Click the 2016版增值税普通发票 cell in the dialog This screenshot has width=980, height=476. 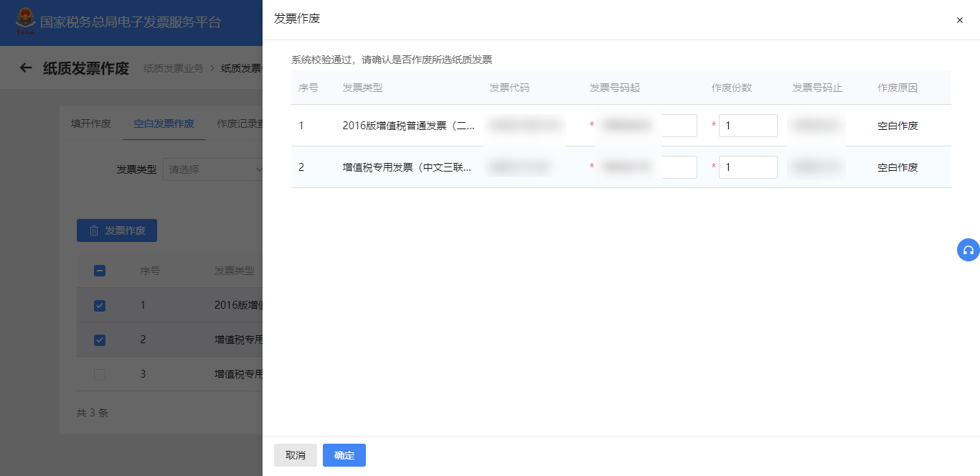409,126
